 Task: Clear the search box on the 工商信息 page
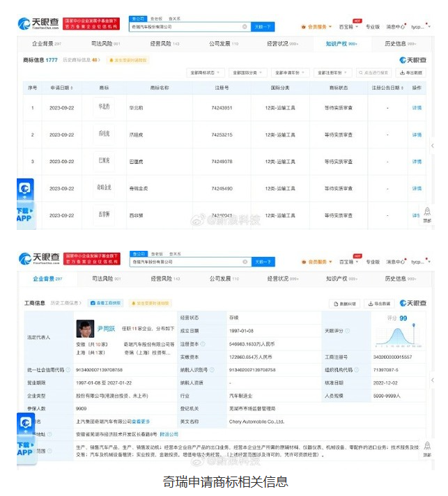click(245, 262)
